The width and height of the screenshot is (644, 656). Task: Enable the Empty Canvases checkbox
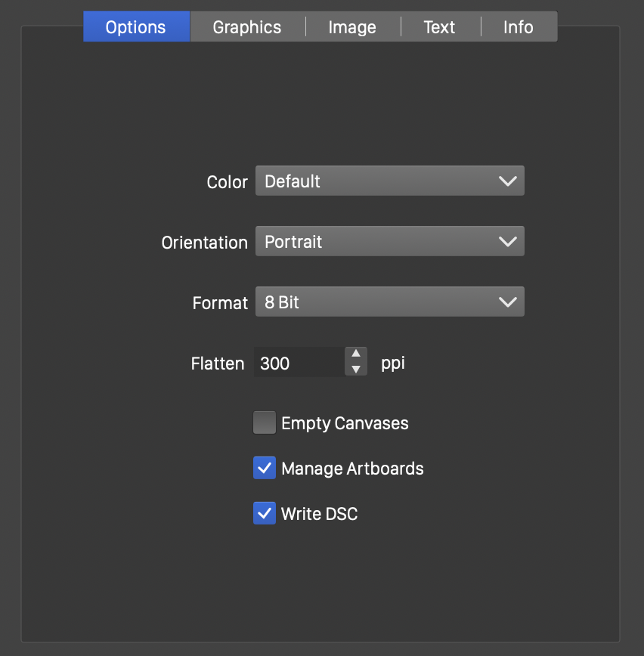coord(265,423)
